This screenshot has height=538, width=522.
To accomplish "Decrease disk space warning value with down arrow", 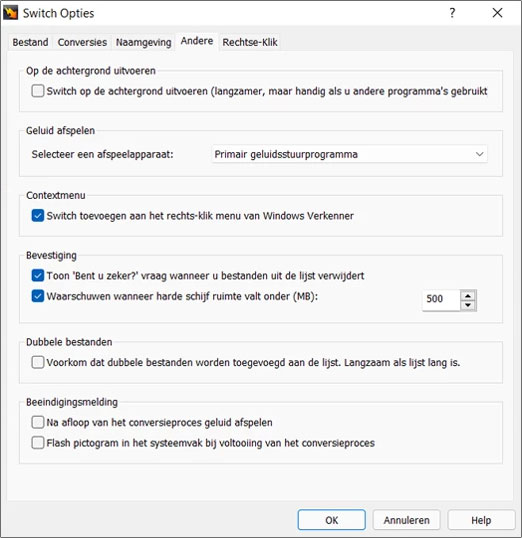I will [x=468, y=305].
